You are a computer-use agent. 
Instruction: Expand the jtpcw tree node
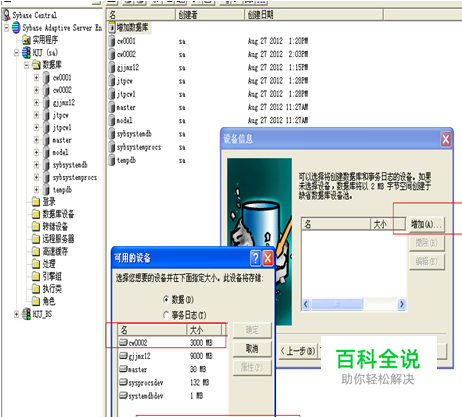click(x=36, y=115)
